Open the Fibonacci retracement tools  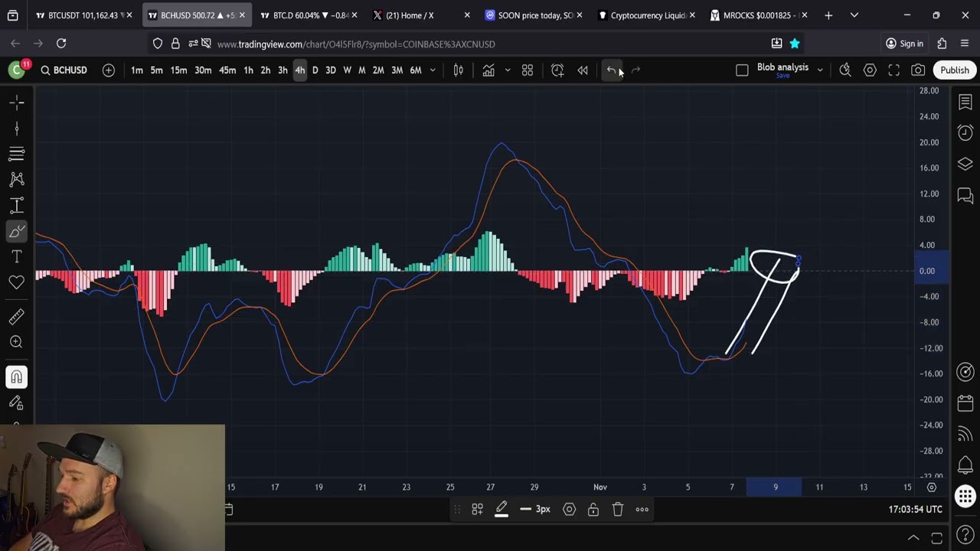[17, 154]
